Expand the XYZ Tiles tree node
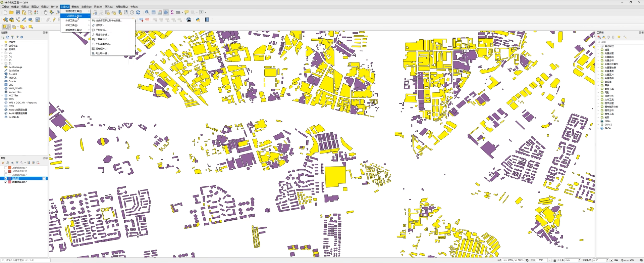Screen dimensions: 644x263 [2, 96]
